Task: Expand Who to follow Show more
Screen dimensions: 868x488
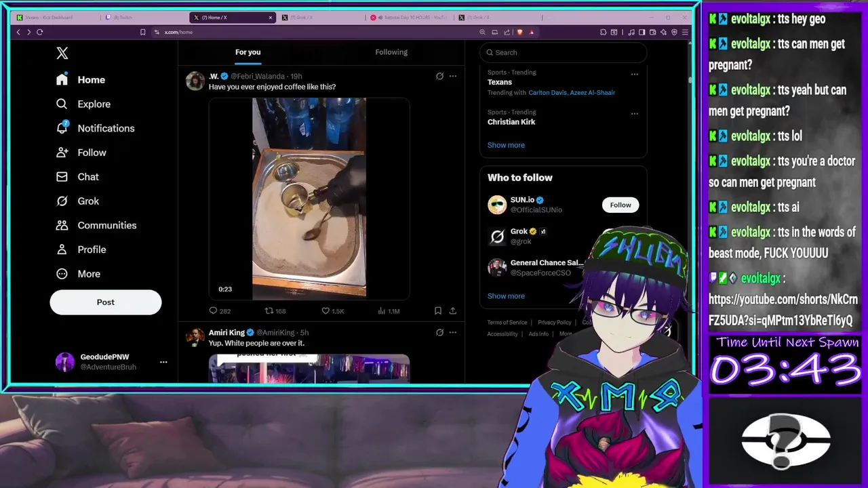Action: click(x=506, y=296)
